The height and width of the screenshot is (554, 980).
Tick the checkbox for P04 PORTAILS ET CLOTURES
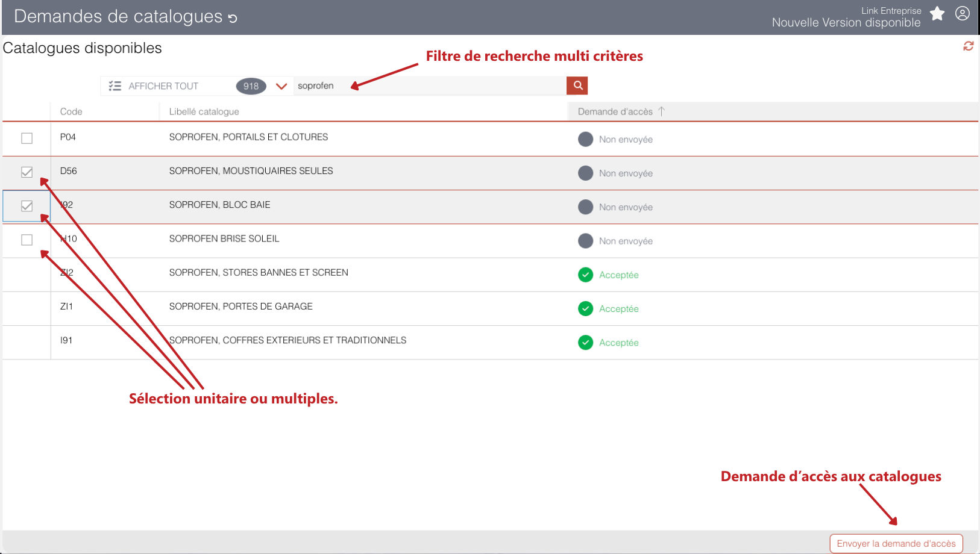[x=27, y=138]
